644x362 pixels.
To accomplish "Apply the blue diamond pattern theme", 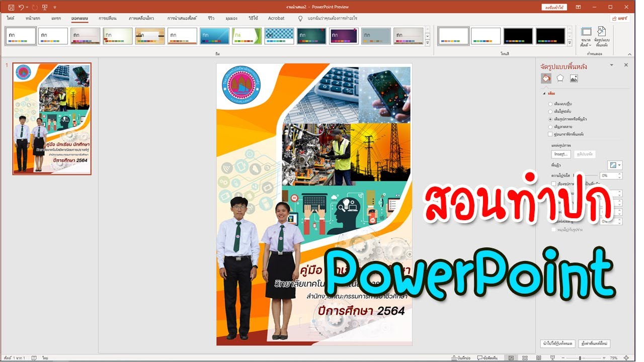I will pos(279,36).
